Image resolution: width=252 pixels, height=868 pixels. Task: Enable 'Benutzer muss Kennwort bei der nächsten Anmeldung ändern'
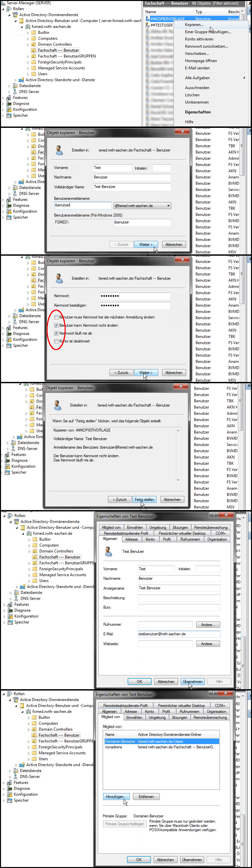[56, 317]
